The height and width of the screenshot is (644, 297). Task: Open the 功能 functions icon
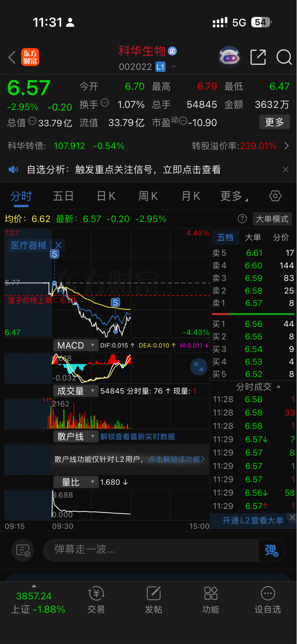coord(210,600)
